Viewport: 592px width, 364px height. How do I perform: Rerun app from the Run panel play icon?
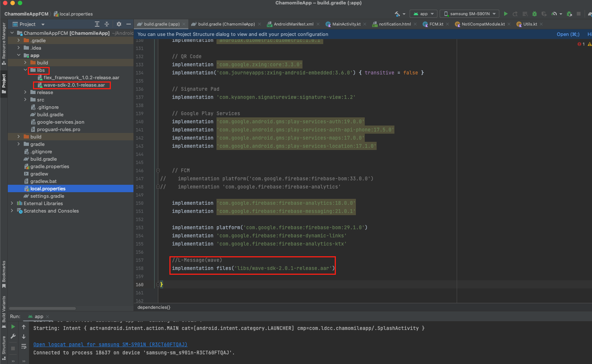(x=13, y=327)
